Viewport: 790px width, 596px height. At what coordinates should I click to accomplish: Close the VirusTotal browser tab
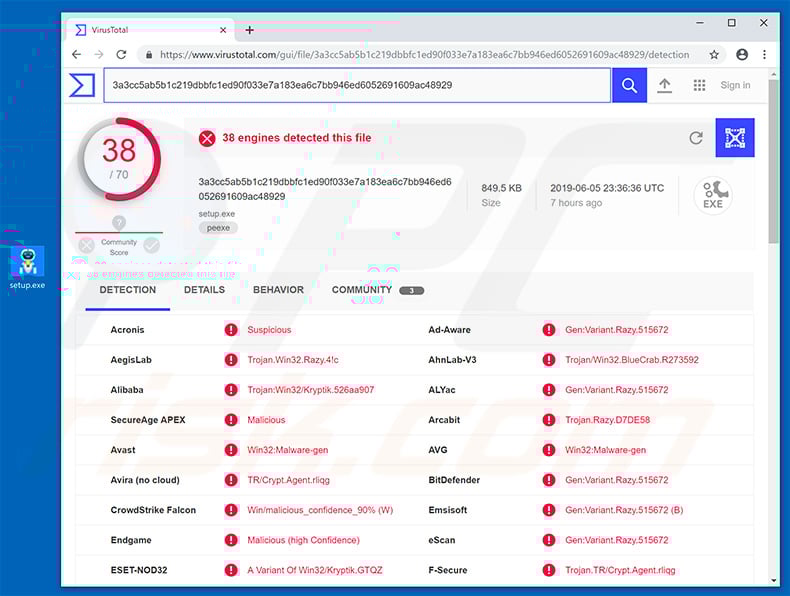[223, 30]
